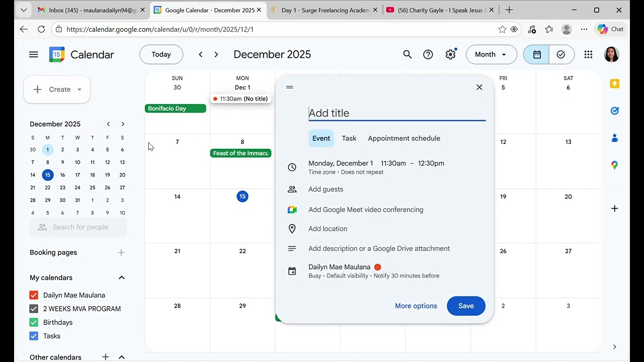The image size is (644, 362).
Task: Toggle Dailyn Mae Maulana calendar checkbox
Action: (x=34, y=295)
